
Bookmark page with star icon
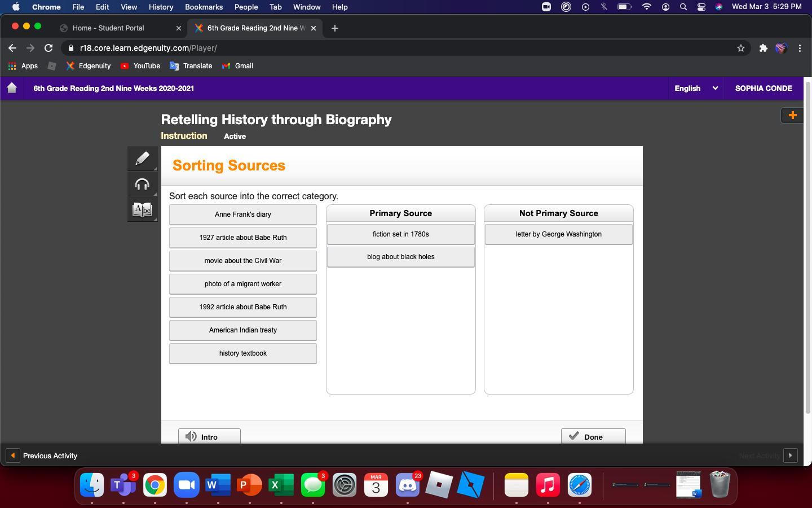[x=741, y=48]
